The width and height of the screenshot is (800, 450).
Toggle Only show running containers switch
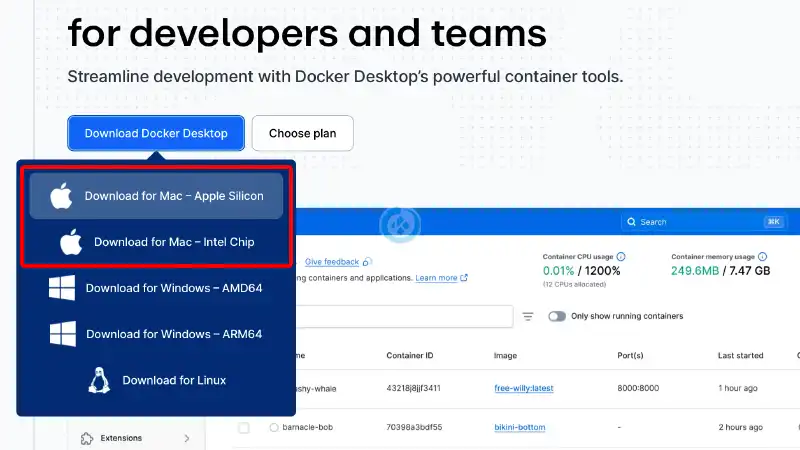557,316
